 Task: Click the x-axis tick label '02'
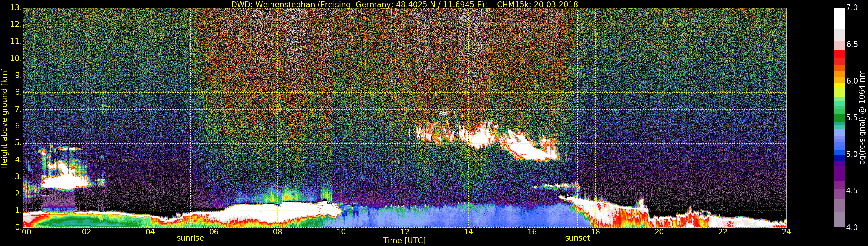click(x=87, y=232)
